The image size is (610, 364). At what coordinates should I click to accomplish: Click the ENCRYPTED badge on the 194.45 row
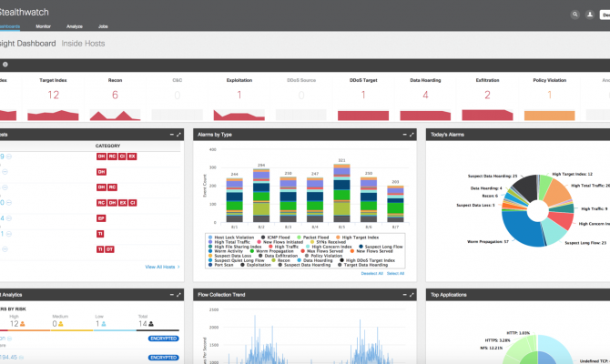click(x=163, y=358)
